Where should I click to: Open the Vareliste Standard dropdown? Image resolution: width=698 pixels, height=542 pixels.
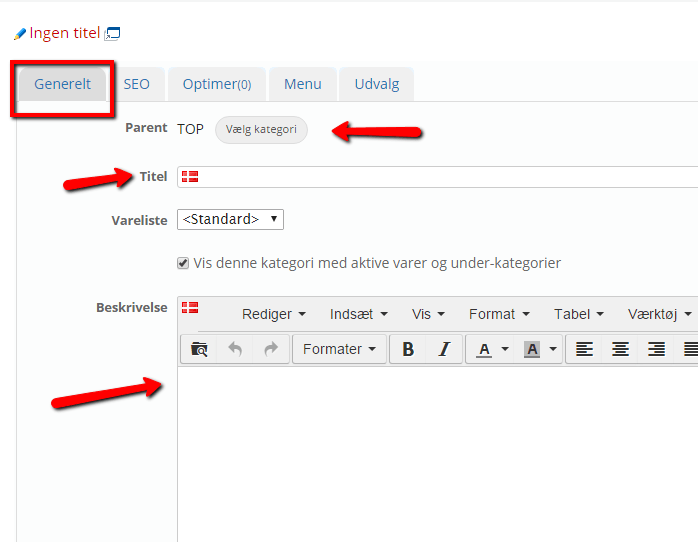230,219
